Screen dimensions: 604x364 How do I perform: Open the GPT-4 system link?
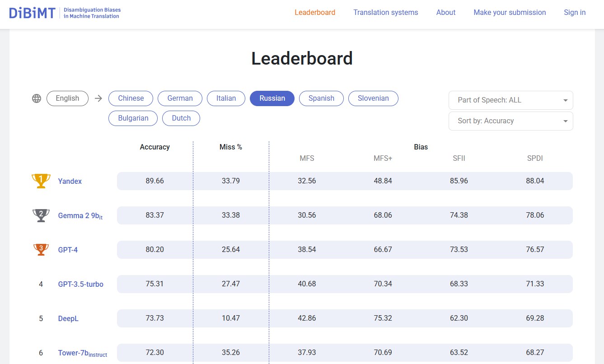click(x=68, y=250)
